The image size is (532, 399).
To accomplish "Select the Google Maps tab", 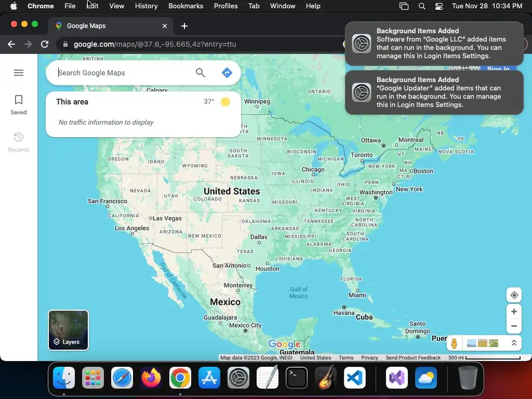I will (111, 26).
